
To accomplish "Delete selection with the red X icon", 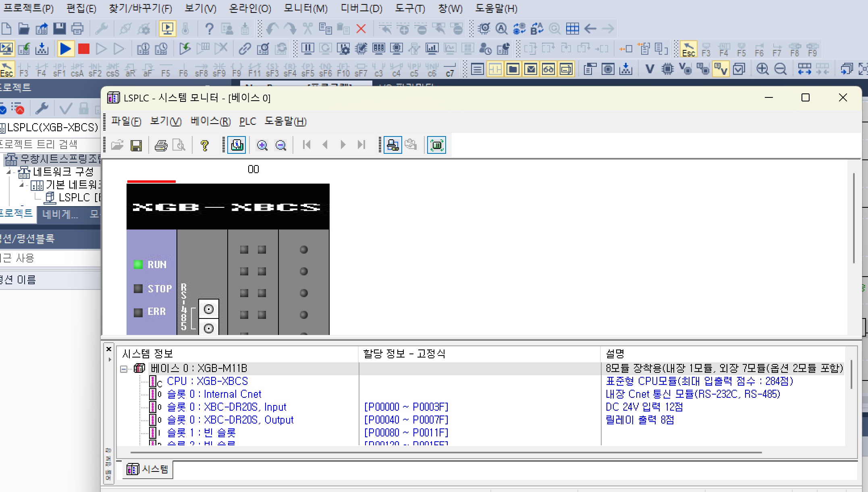I will [361, 29].
